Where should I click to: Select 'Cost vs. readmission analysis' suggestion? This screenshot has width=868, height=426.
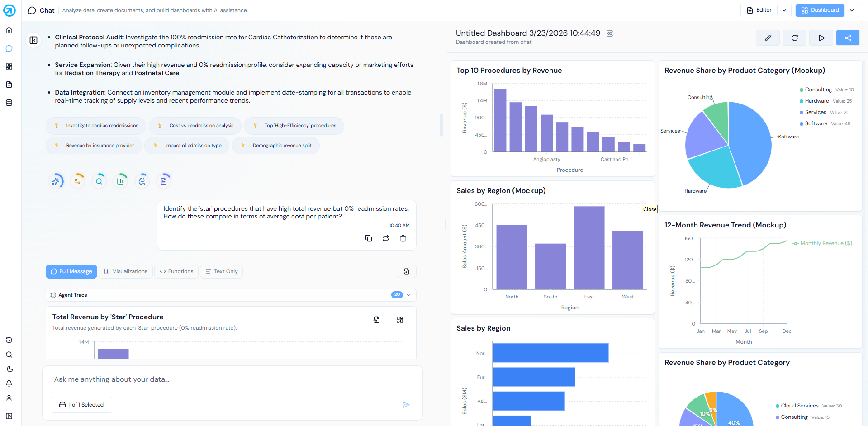[x=195, y=126]
